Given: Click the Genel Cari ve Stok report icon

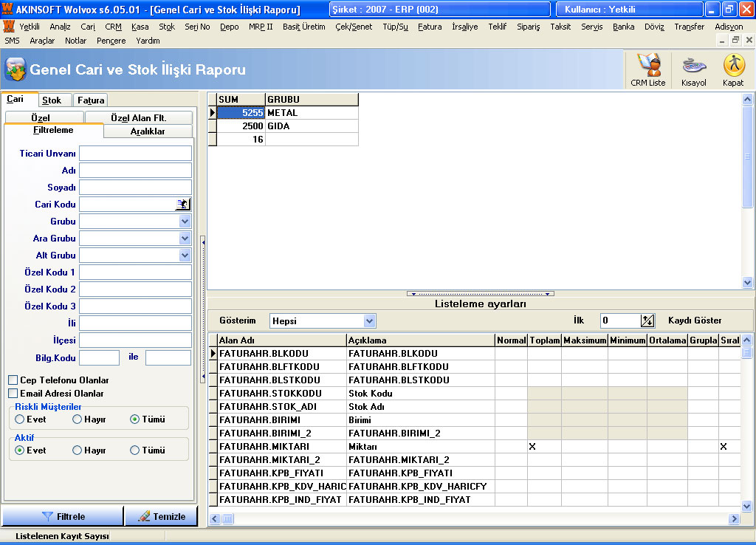Looking at the screenshot, I should pos(15,69).
